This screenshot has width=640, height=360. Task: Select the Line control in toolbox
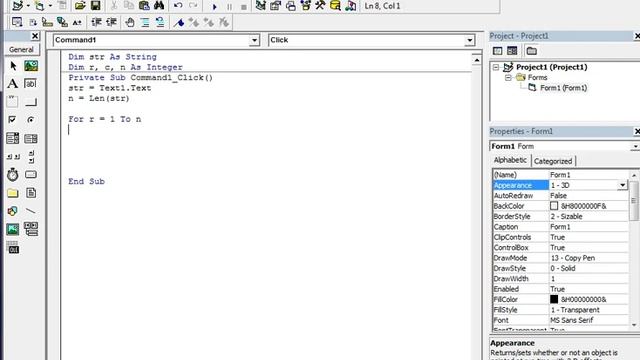(x=31, y=211)
